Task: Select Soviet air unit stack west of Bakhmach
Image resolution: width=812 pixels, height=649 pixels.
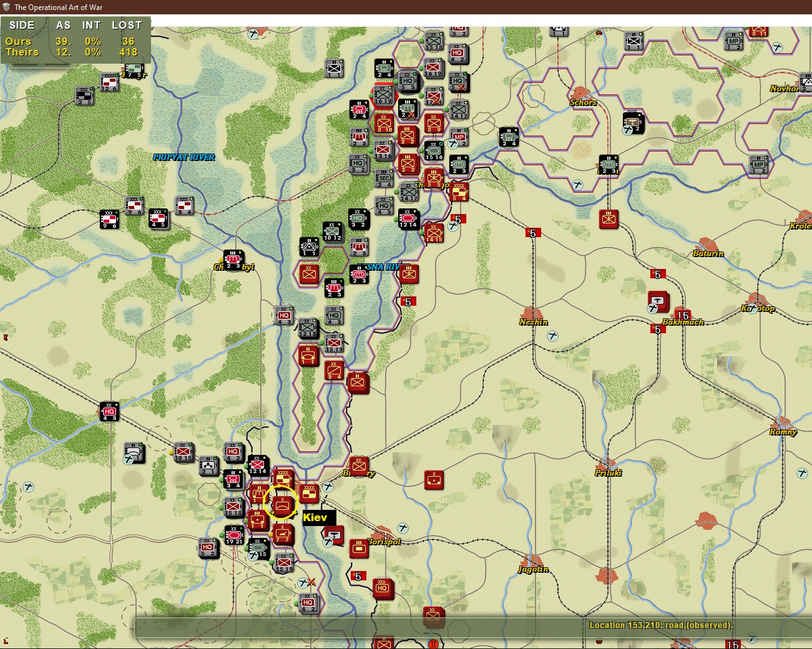Action: pos(658,302)
